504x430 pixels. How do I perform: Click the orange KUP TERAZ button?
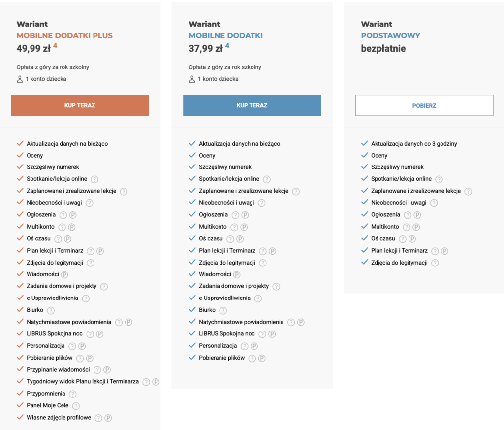[80, 105]
